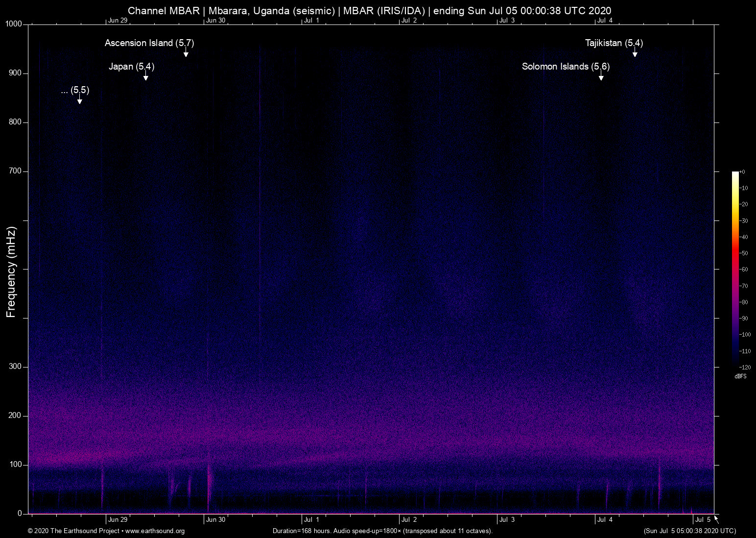Click the end-time pointer arrow at bottom right
756x538 pixels.
(716, 519)
